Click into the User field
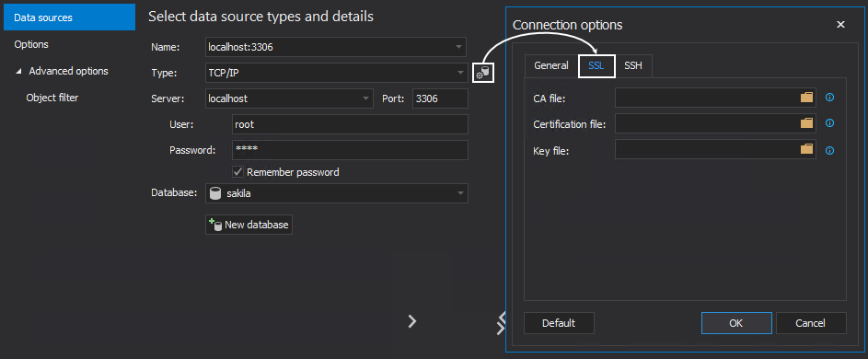 (350, 124)
